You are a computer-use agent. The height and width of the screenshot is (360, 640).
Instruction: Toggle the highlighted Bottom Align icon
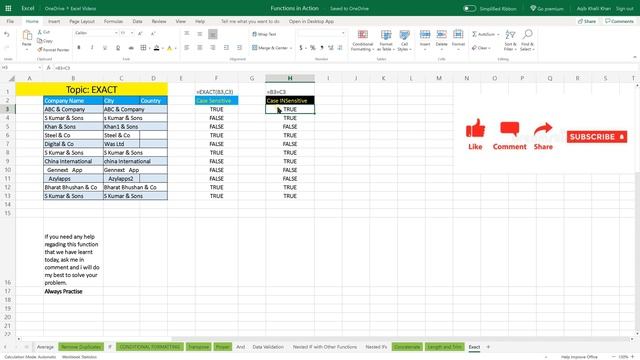point(213,34)
